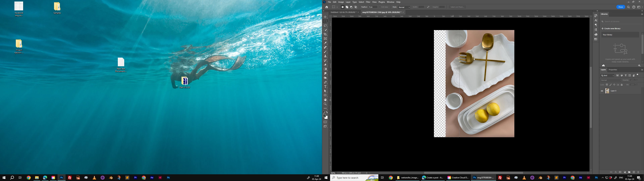Click the Photoshop Home icon
Viewport: 644px width, 181px height.
(327, 7)
